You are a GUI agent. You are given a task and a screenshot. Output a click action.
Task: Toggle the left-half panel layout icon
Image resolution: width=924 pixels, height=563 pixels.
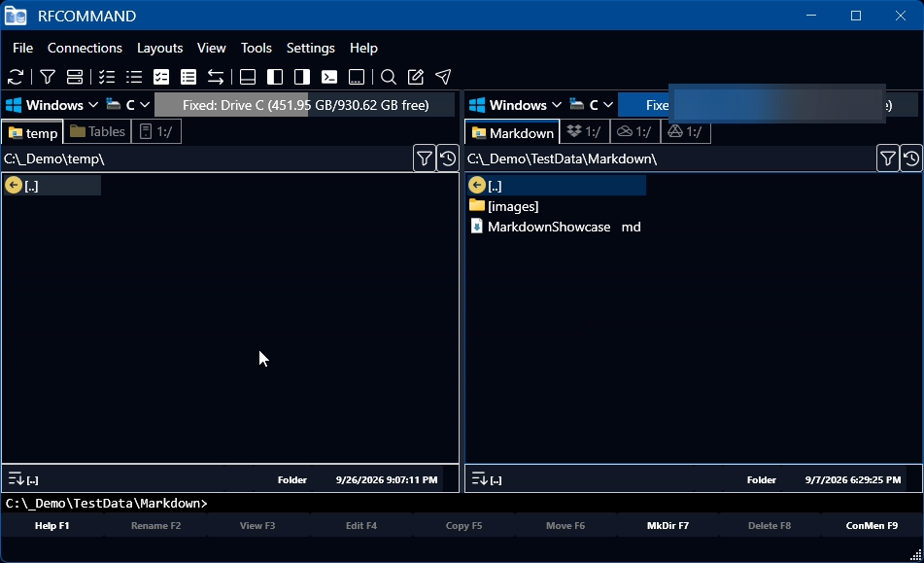275,77
